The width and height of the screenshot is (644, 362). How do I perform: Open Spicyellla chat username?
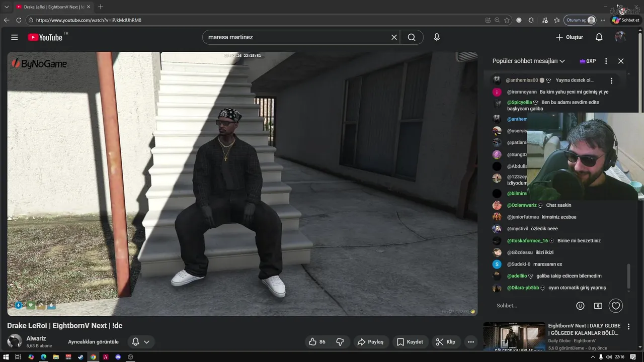[x=519, y=102]
